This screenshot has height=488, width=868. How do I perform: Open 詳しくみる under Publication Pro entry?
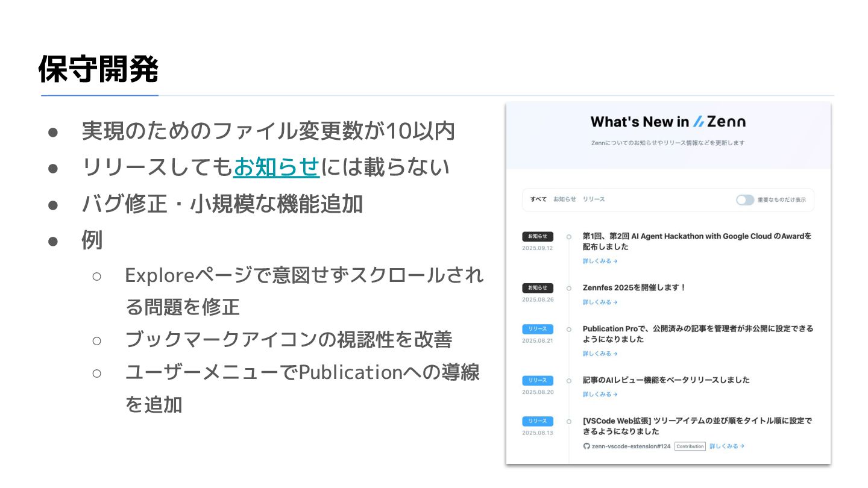click(x=600, y=354)
